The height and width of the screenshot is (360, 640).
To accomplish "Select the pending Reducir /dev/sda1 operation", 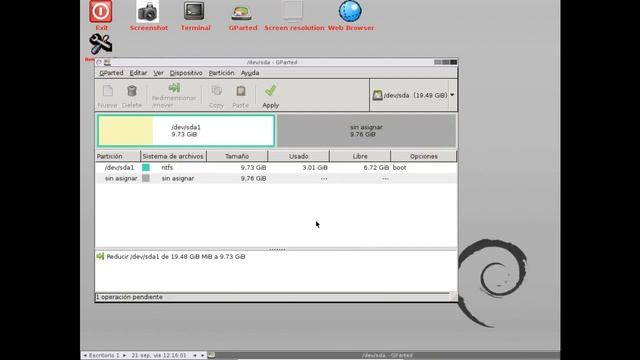I will pos(176,257).
